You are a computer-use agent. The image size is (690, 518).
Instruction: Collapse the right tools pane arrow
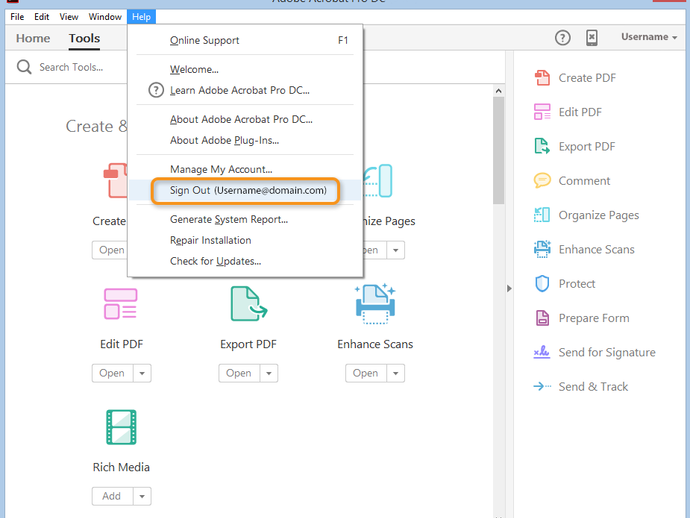click(509, 289)
